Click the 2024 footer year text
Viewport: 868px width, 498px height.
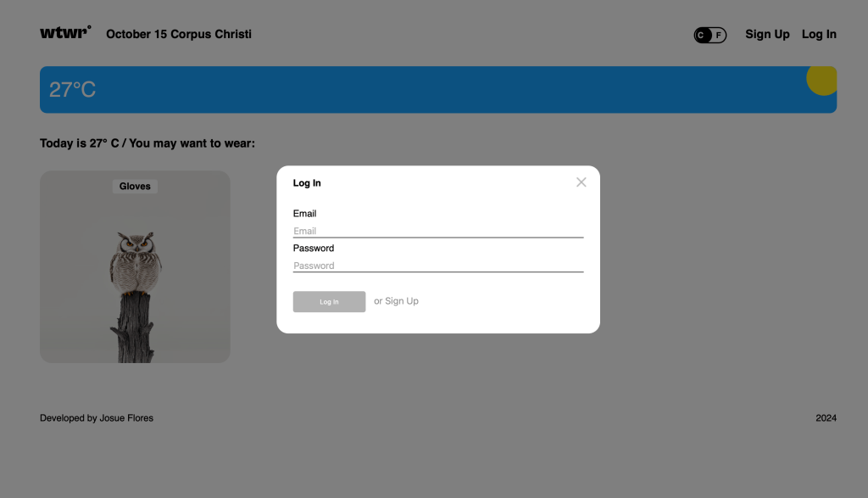pyautogui.click(x=826, y=418)
